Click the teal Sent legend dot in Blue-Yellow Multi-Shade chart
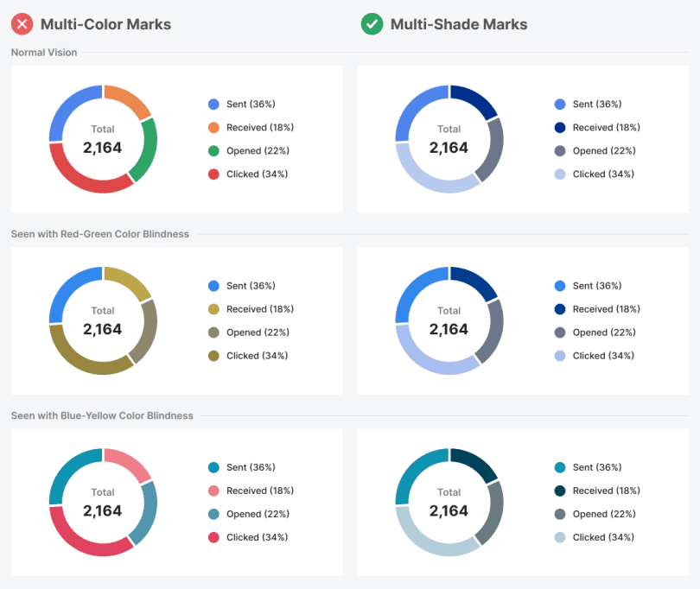This screenshot has height=589, width=700. [x=560, y=468]
